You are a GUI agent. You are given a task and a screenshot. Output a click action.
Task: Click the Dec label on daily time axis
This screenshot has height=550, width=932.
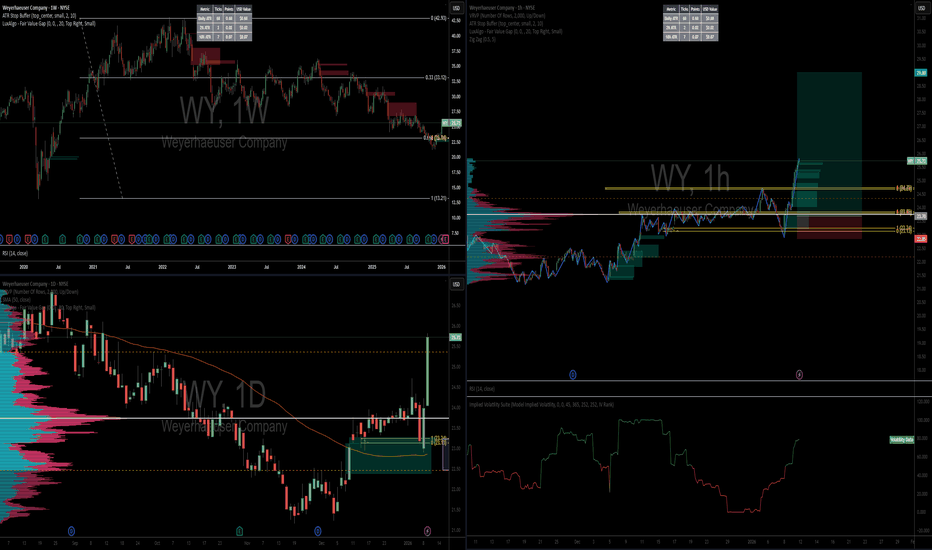pos(322,543)
